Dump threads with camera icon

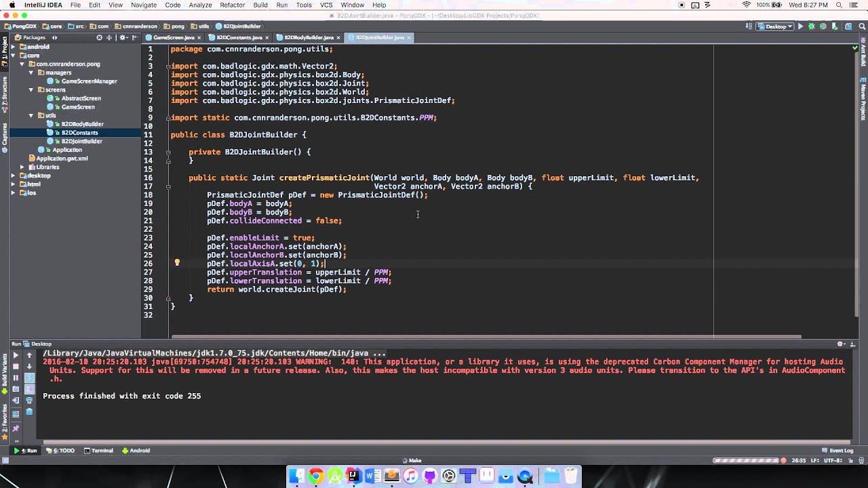click(16, 389)
